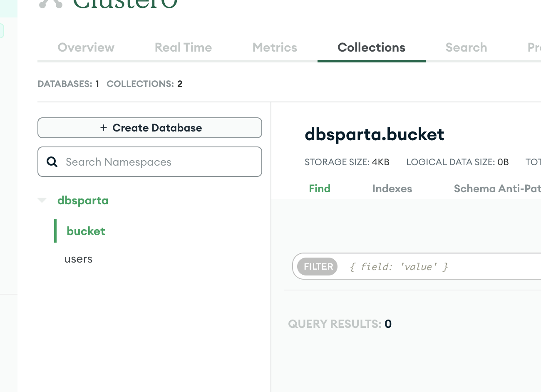Go to the Search tab
Image resolution: width=541 pixels, height=392 pixels.
(x=466, y=47)
